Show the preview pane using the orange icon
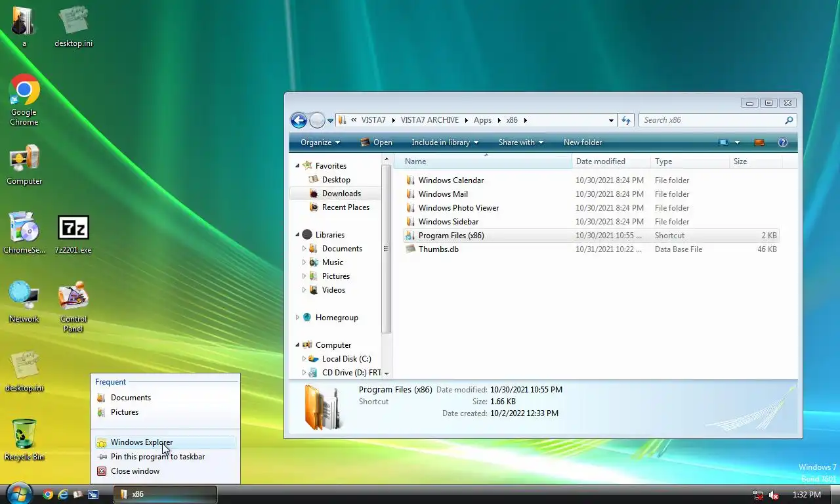The image size is (840, 504). point(759,142)
